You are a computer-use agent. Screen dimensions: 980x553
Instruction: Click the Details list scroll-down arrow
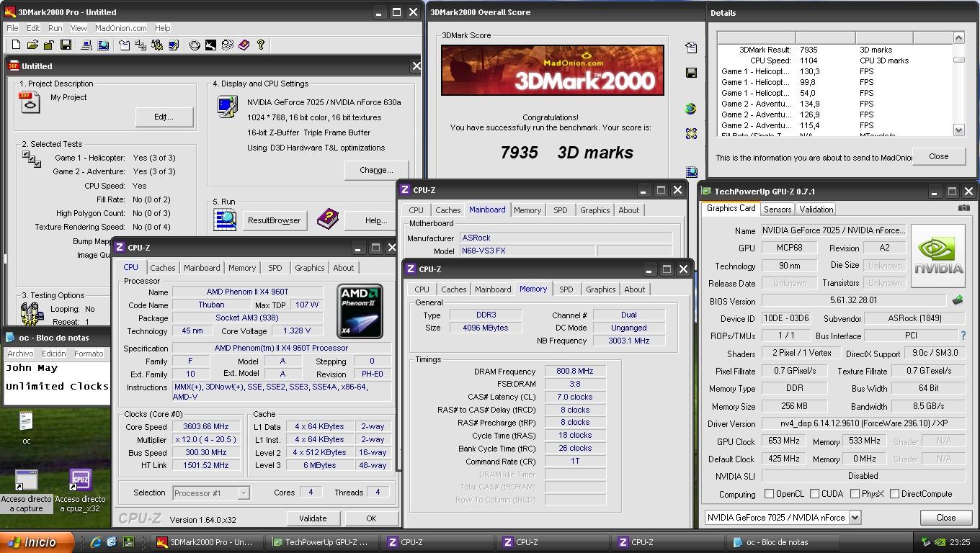(x=958, y=130)
